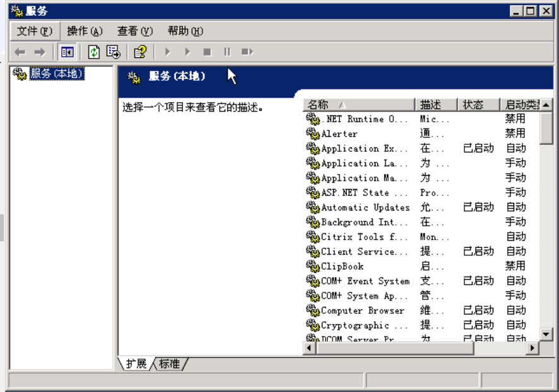Click the vertical scrollbar down arrow

[546, 334]
